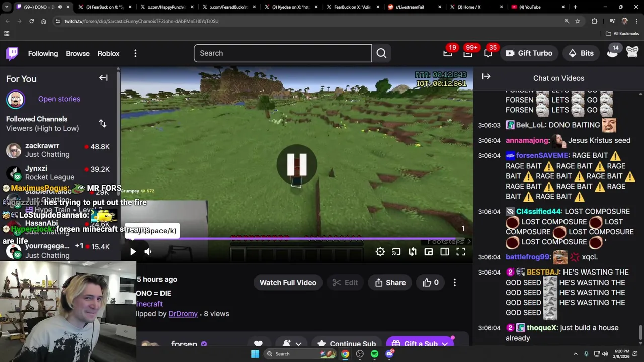644x362 pixels.
Task: Collapse the For You sidebar
Action: tap(103, 78)
